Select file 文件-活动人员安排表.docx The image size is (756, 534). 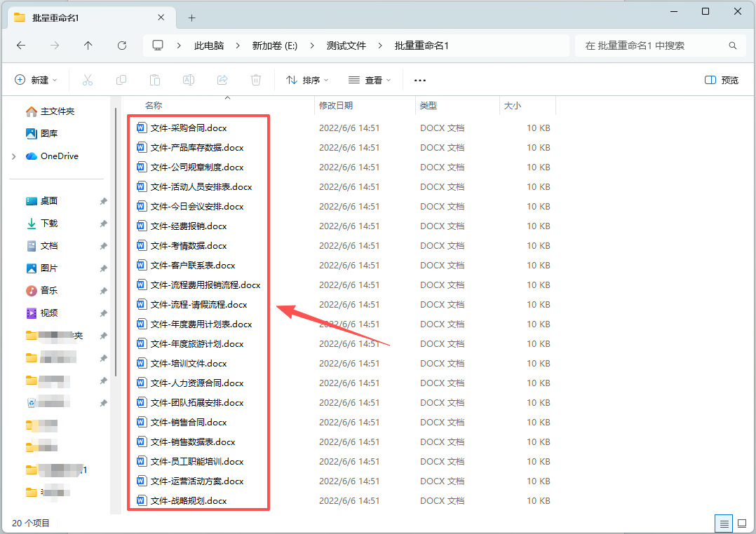coord(194,186)
